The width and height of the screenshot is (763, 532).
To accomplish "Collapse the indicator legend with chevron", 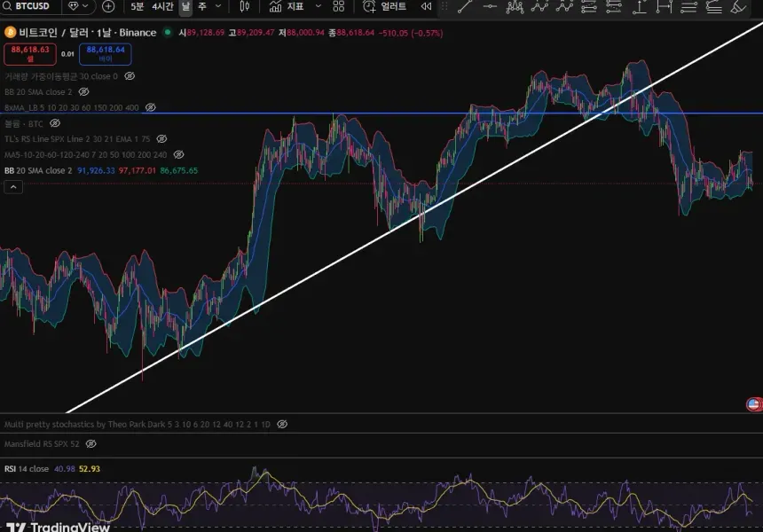I will click(x=13, y=187).
